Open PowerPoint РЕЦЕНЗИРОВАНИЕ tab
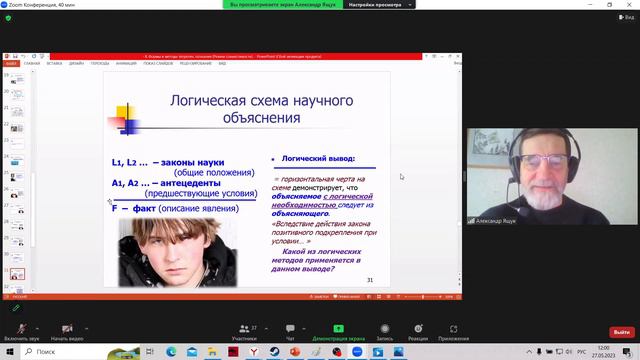This screenshot has width=640, height=360. pyautogui.click(x=196, y=64)
